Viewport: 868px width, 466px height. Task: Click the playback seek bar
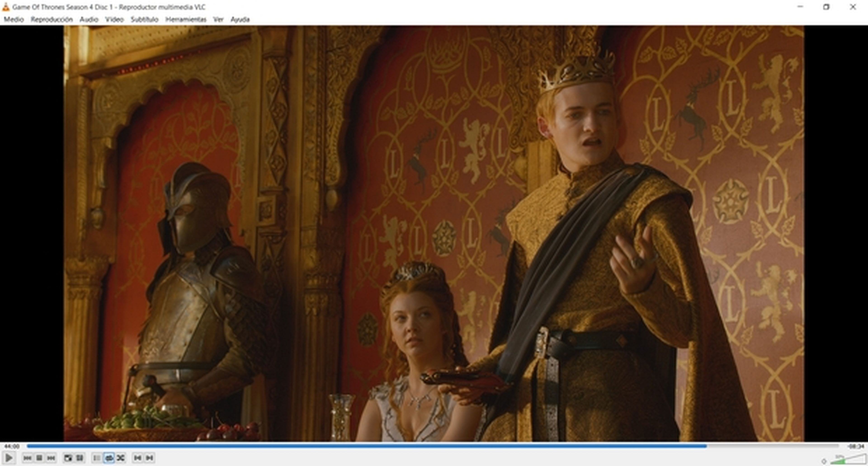pyautogui.click(x=433, y=446)
